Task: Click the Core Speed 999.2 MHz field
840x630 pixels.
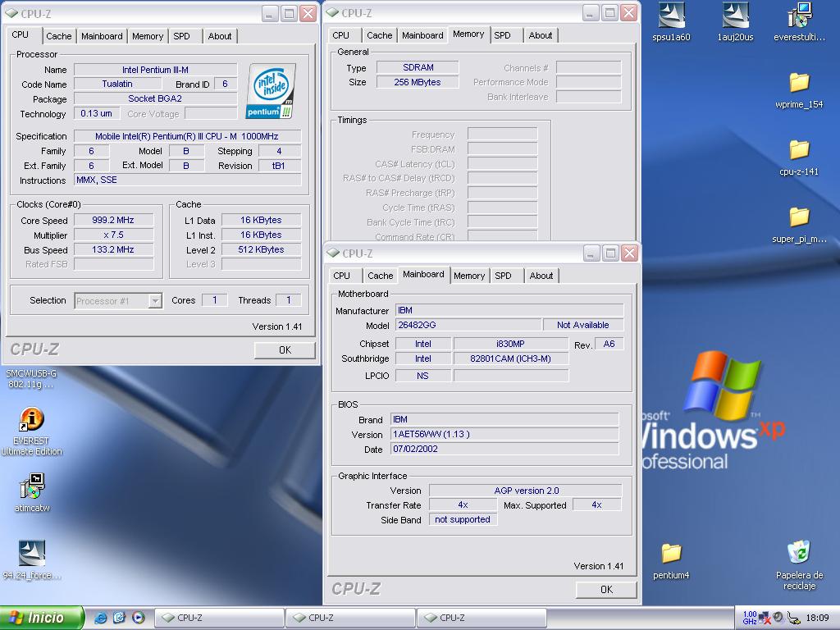Action: tap(113, 220)
